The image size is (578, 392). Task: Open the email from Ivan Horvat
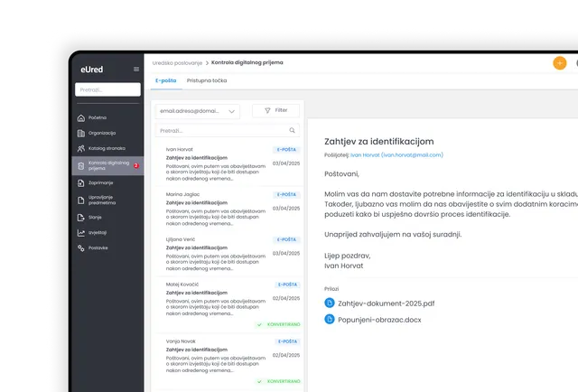tap(229, 163)
